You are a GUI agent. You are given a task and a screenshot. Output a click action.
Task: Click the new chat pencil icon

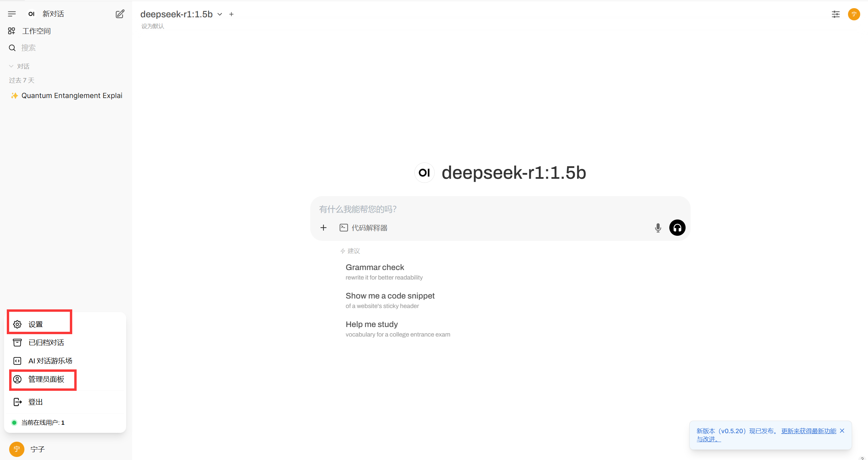pos(120,14)
